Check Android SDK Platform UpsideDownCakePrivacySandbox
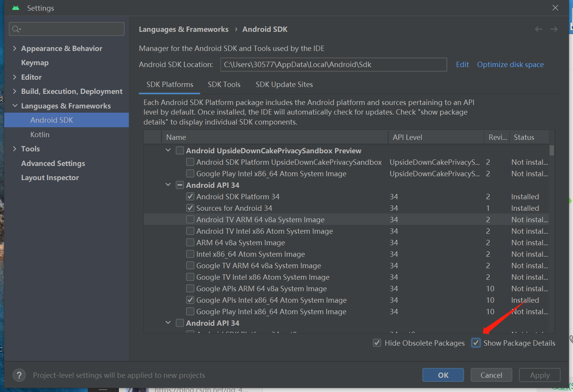The height and width of the screenshot is (392, 573). click(190, 162)
